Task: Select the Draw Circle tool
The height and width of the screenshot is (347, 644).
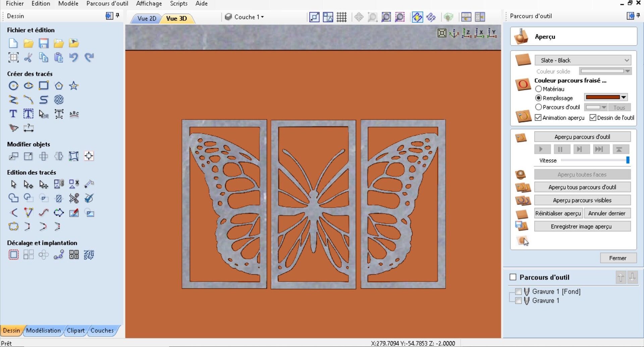Action: 13,86
